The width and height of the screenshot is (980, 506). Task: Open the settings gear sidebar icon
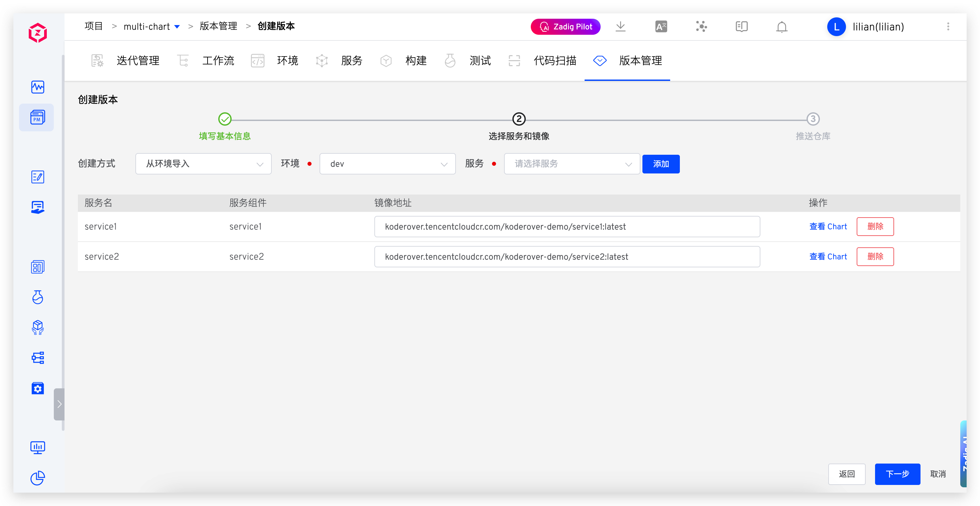coord(37,388)
